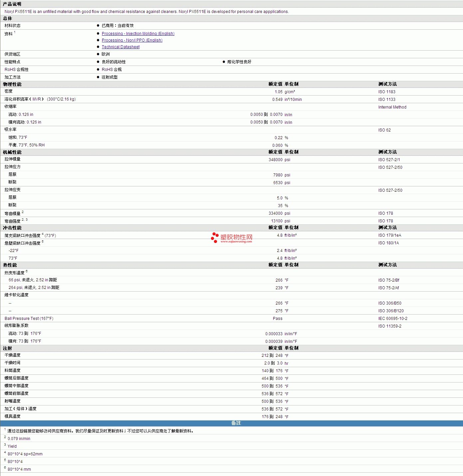Select ISO 1183 test method text
The width and height of the screenshot is (463, 476).
387,92
